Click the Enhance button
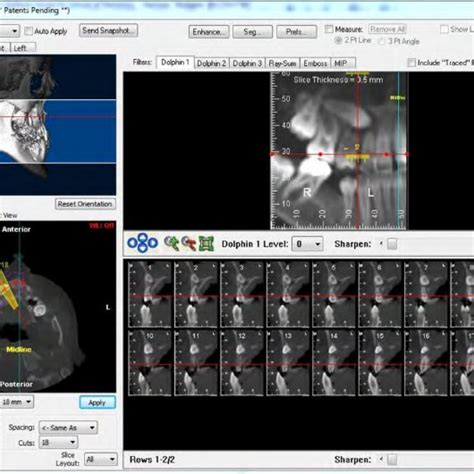The image size is (474, 474). click(x=209, y=32)
